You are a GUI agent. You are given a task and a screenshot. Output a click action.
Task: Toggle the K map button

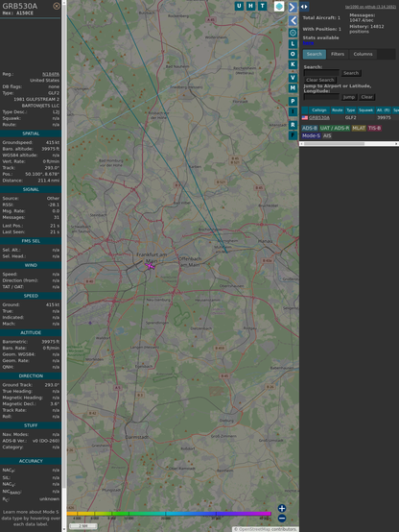pyautogui.click(x=293, y=64)
